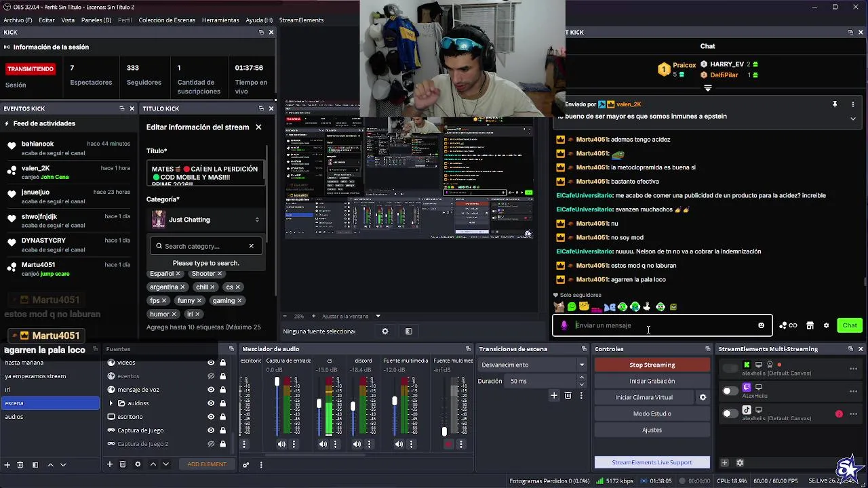Open more options for Twitch AlexHeiis output
Image resolution: width=868 pixels, height=488 pixels.
coord(853,391)
